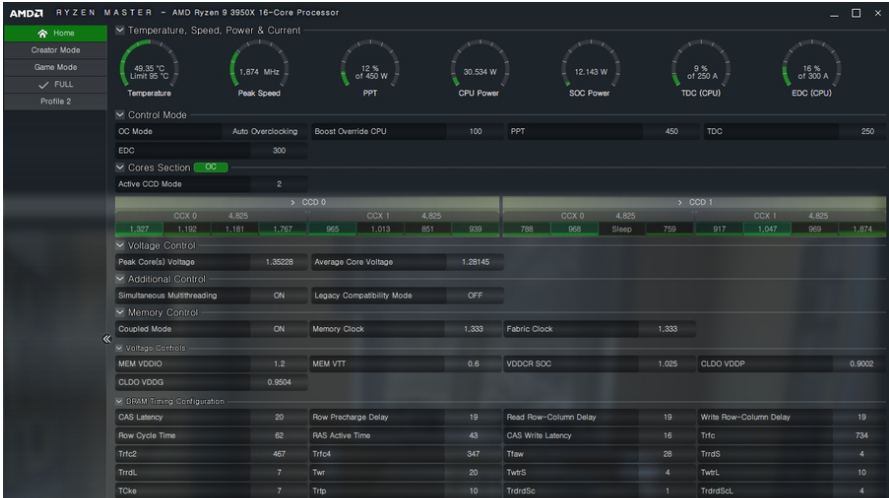Click the PPT percentage gauge

click(370, 69)
